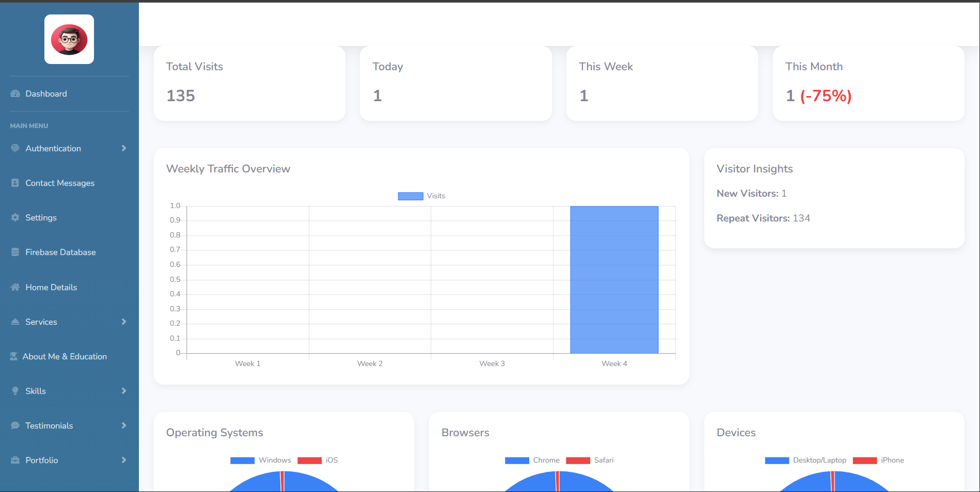Click the Devices heading
The height and width of the screenshot is (492, 980).
point(736,433)
